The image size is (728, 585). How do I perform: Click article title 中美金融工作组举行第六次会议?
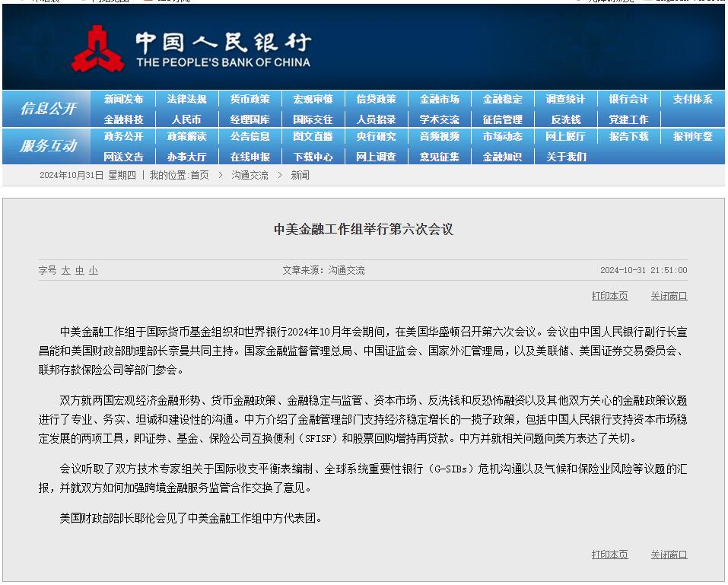click(x=364, y=229)
